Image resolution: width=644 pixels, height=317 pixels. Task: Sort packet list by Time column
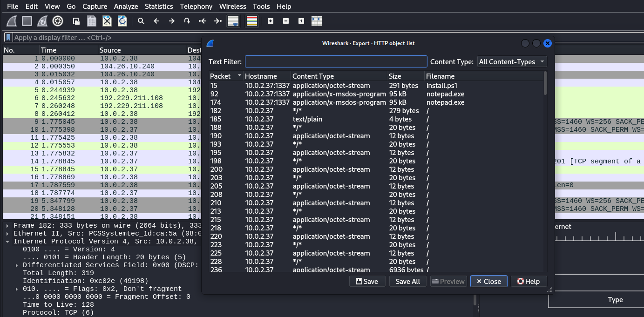coord(68,50)
